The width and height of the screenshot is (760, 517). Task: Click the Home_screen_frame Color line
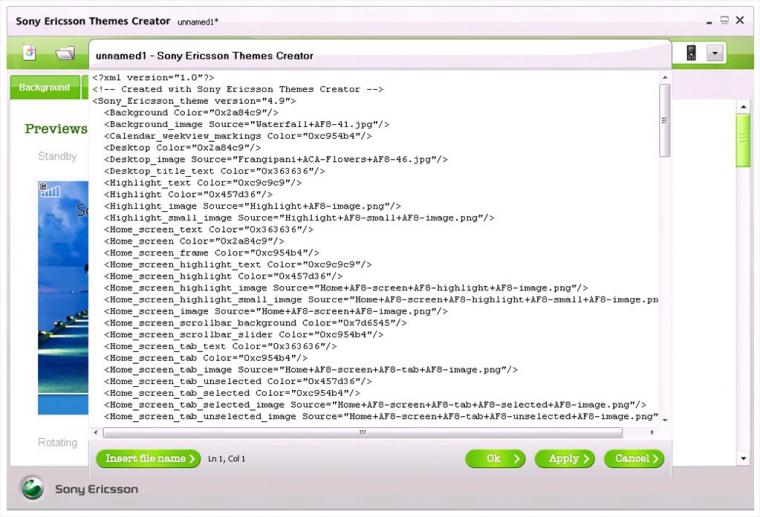point(211,253)
